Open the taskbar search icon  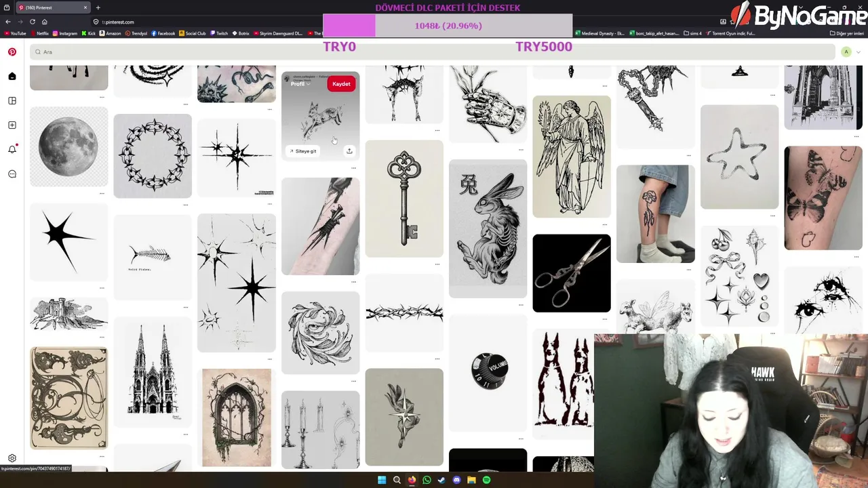coord(397,480)
